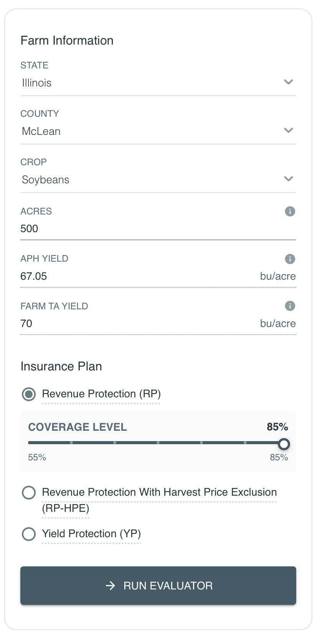The width and height of the screenshot is (320, 644).
Task: Click the Farm TA Yield info icon
Action: tap(290, 306)
